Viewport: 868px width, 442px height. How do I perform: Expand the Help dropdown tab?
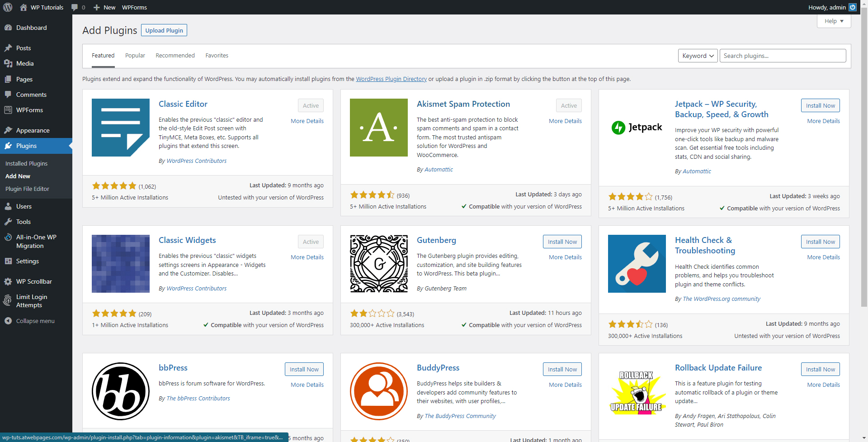click(x=834, y=21)
